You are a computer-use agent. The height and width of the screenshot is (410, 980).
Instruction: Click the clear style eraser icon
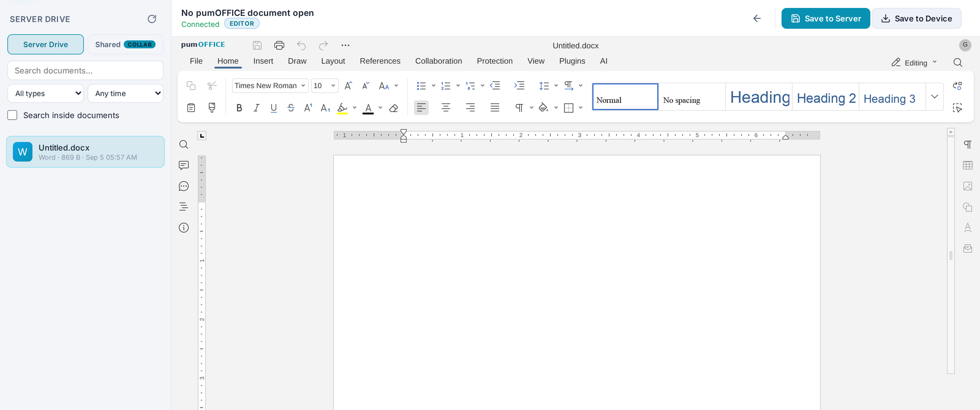point(394,108)
